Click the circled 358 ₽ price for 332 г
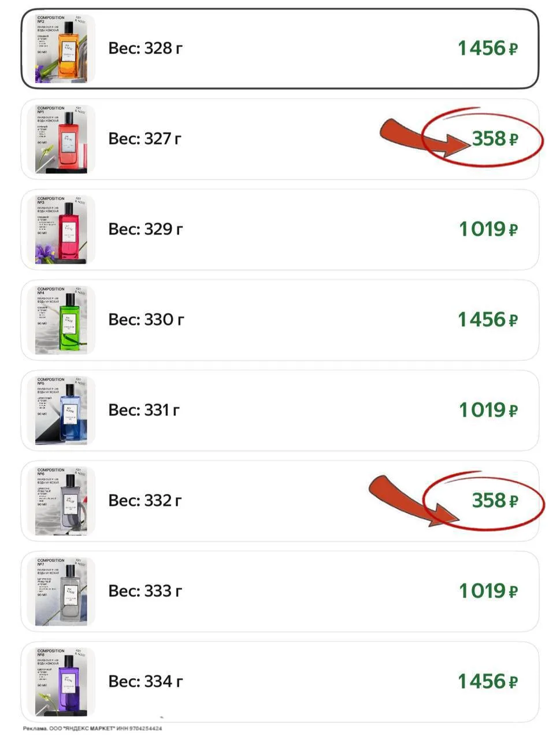Image resolution: width=560 pixels, height=740 pixels. point(495,501)
